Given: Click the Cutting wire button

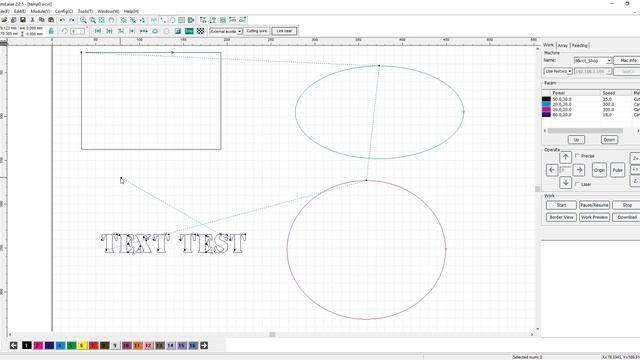Looking at the screenshot, I should (256, 31).
